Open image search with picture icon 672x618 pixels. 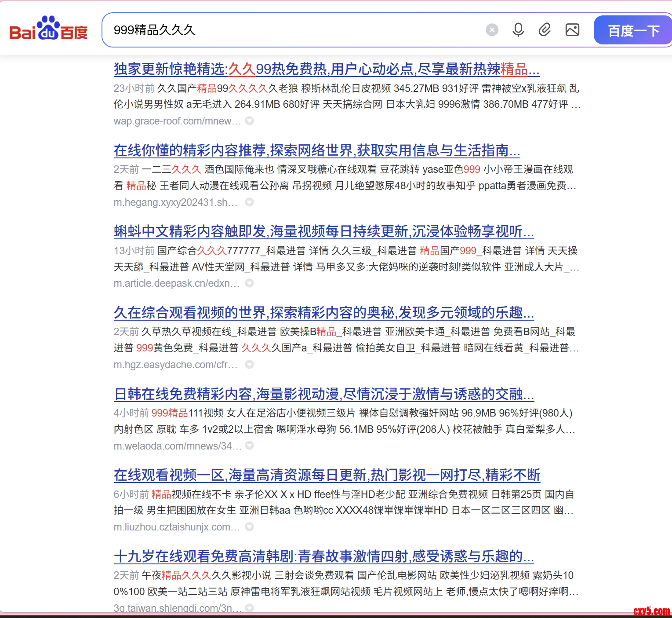(572, 30)
